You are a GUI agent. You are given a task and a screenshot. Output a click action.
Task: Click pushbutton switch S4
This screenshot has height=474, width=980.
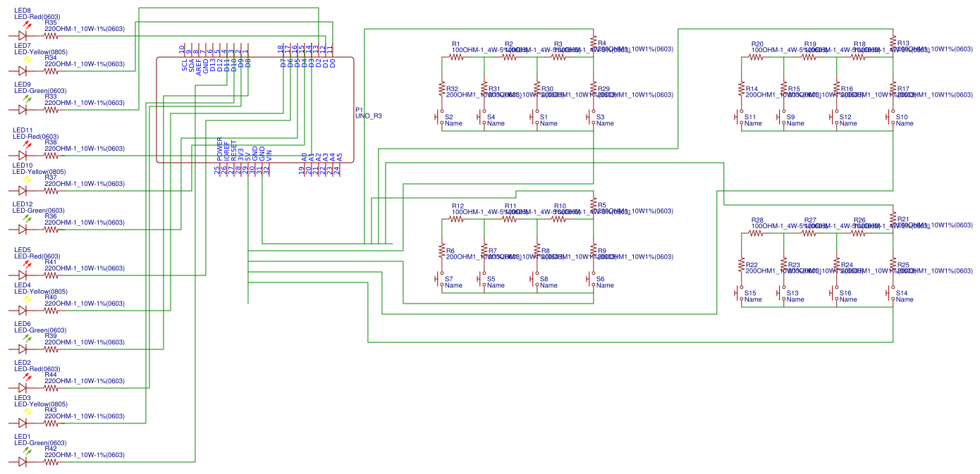(482, 116)
